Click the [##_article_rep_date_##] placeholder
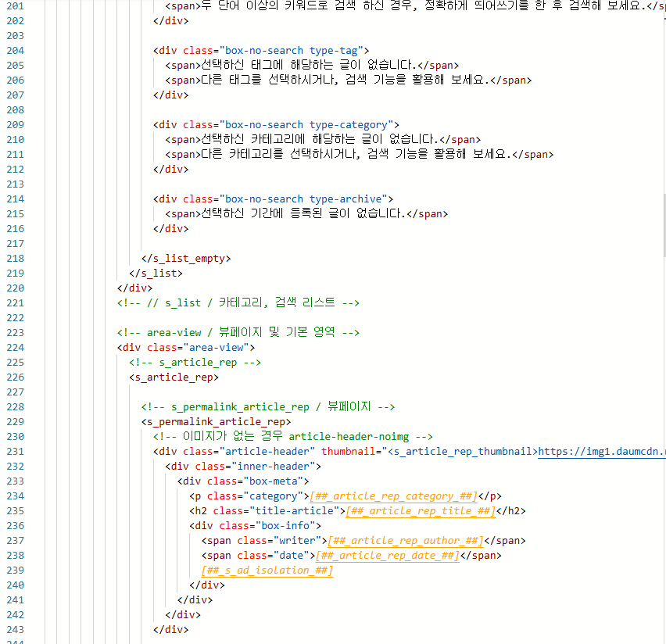The width and height of the screenshot is (666, 644). click(x=388, y=556)
